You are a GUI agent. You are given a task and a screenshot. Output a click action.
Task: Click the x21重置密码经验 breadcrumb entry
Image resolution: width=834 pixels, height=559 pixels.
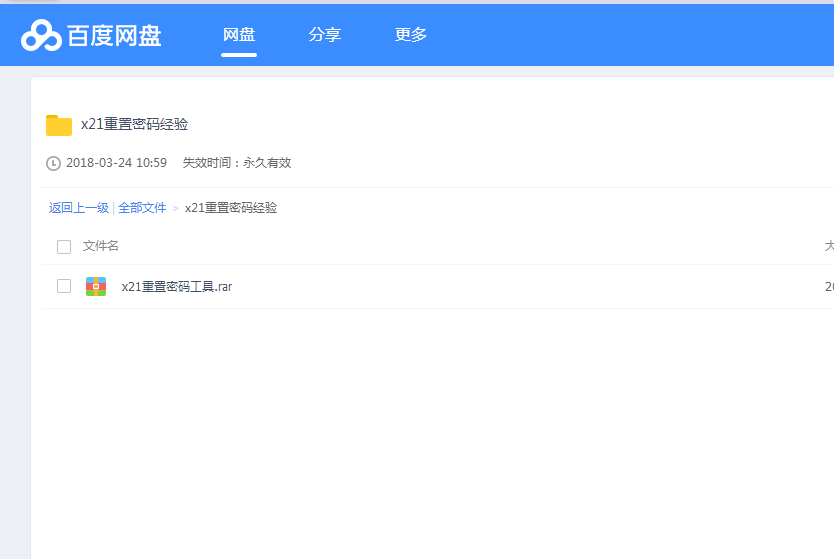pos(231,208)
